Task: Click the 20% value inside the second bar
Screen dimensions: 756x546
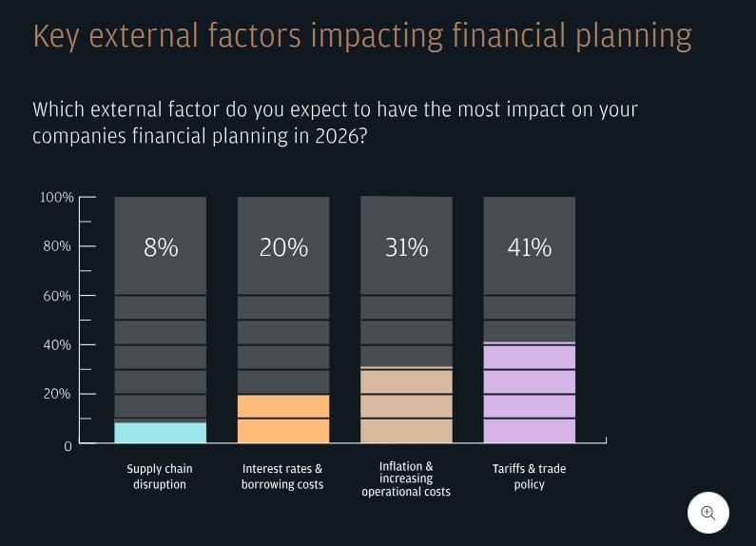Action: (283, 247)
